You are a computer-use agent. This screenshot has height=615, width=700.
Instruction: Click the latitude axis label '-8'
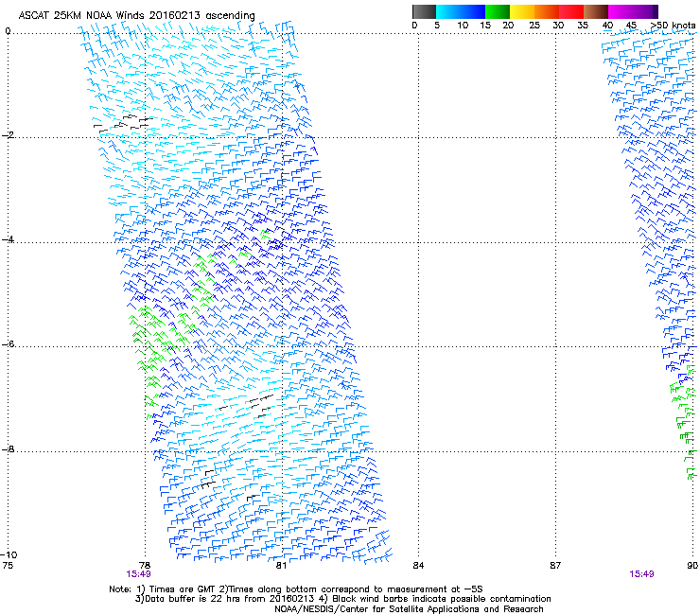click(8, 448)
